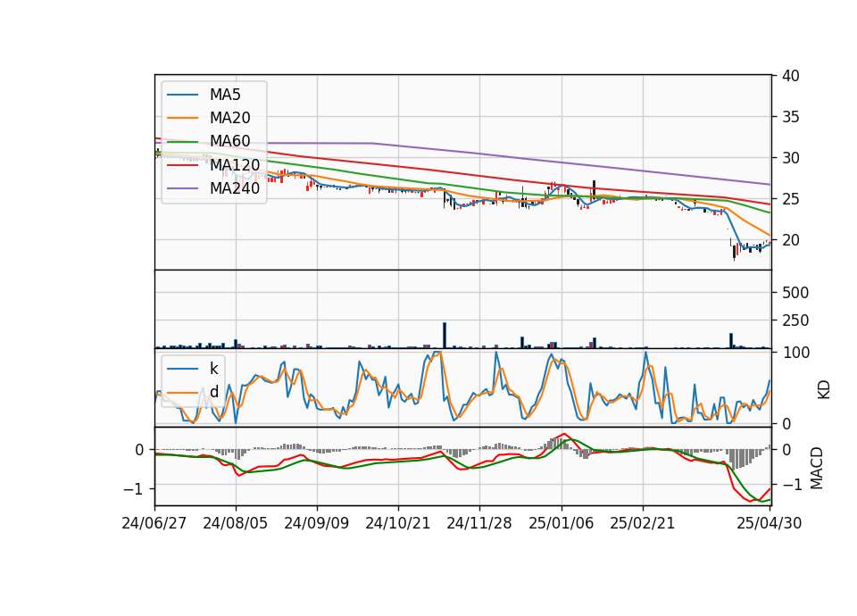Click the 24/11/28 date tick label
This screenshot has width=857, height=616.
pos(479,523)
